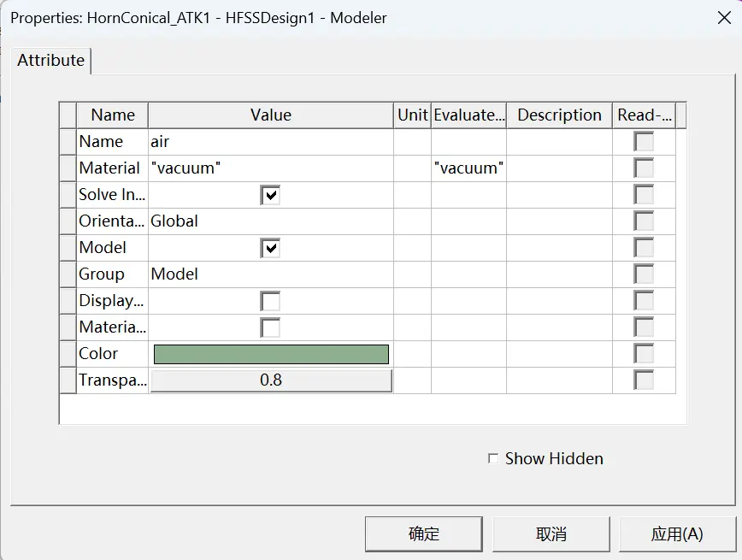Cancel with the 取消 button
This screenshot has height=560, width=742.
[551, 534]
